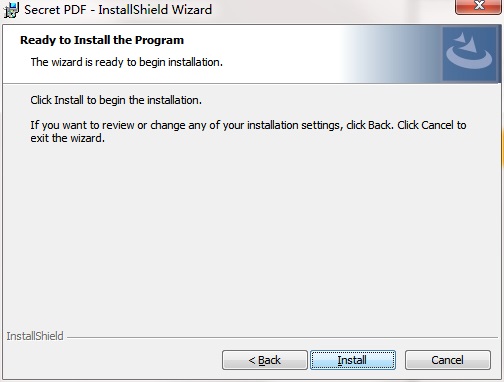Close the Secret PDF wizard window
The image size is (504, 382).
pos(479,6)
